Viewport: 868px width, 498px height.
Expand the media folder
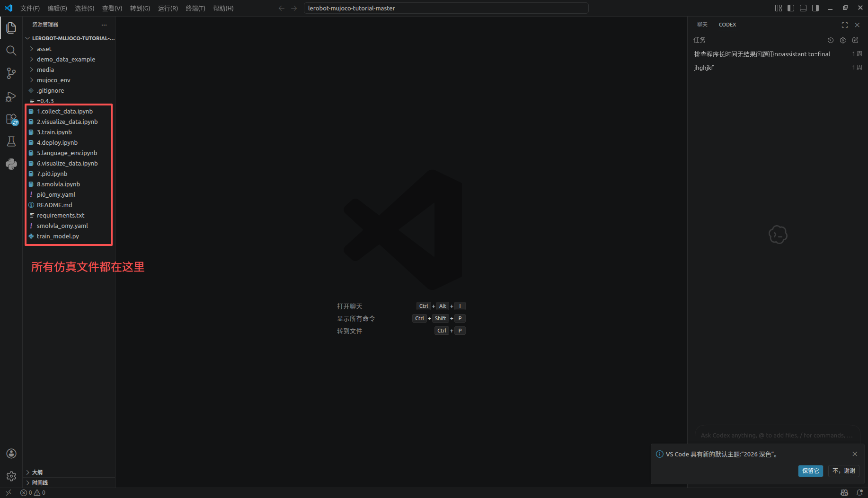tap(69, 70)
